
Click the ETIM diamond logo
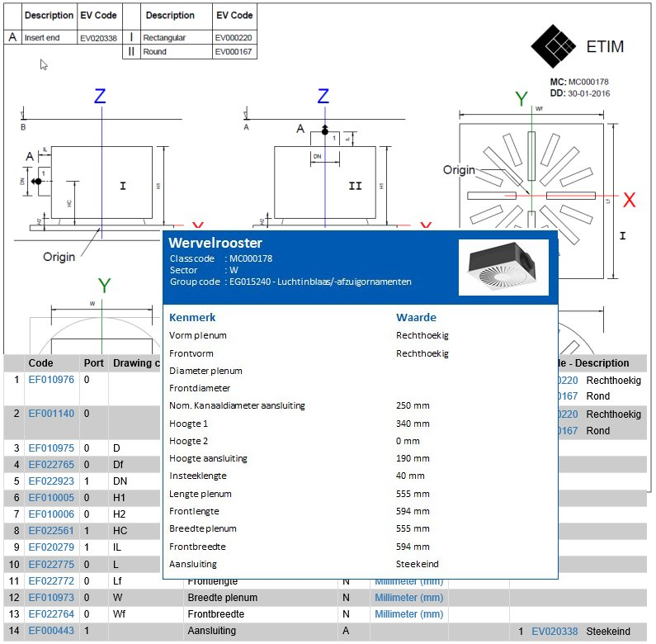click(552, 45)
